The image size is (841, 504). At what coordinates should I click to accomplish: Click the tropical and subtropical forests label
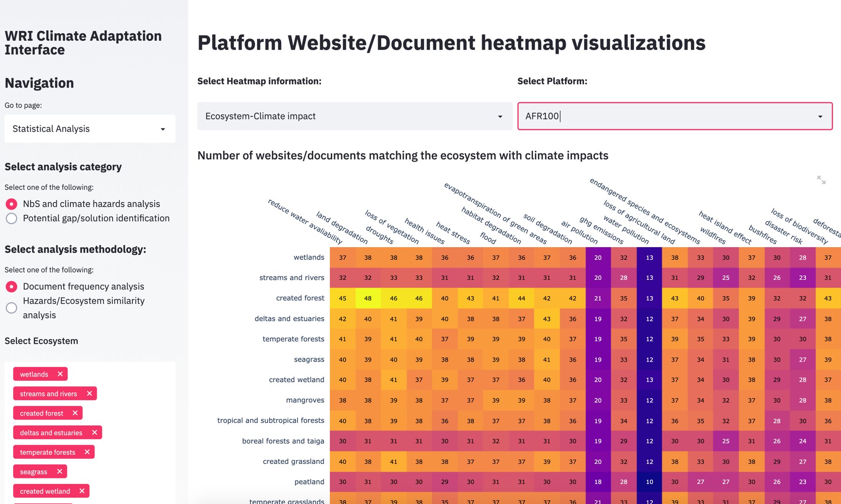(271, 420)
